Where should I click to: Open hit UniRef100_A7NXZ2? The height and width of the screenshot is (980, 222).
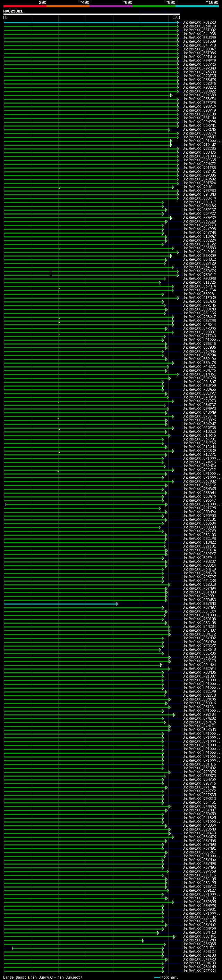tap(199, 164)
